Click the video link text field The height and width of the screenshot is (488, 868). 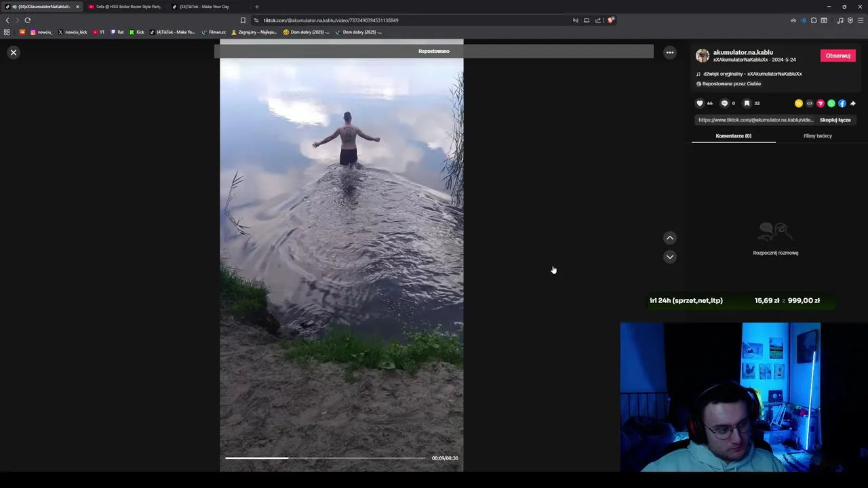pos(755,120)
